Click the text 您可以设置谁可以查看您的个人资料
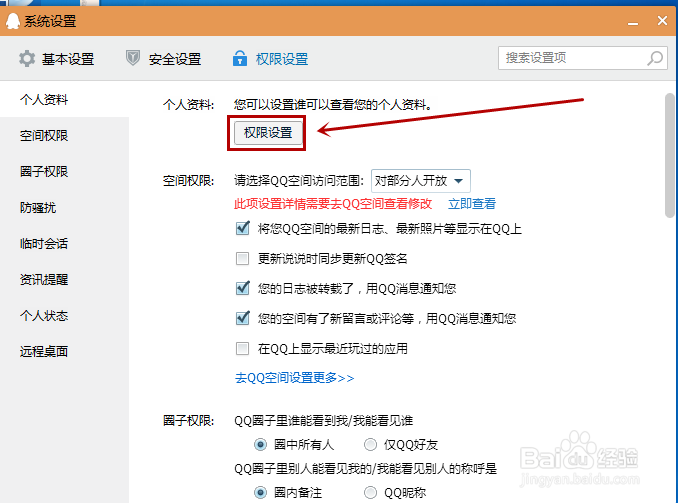The width and height of the screenshot is (678, 503). [333, 105]
